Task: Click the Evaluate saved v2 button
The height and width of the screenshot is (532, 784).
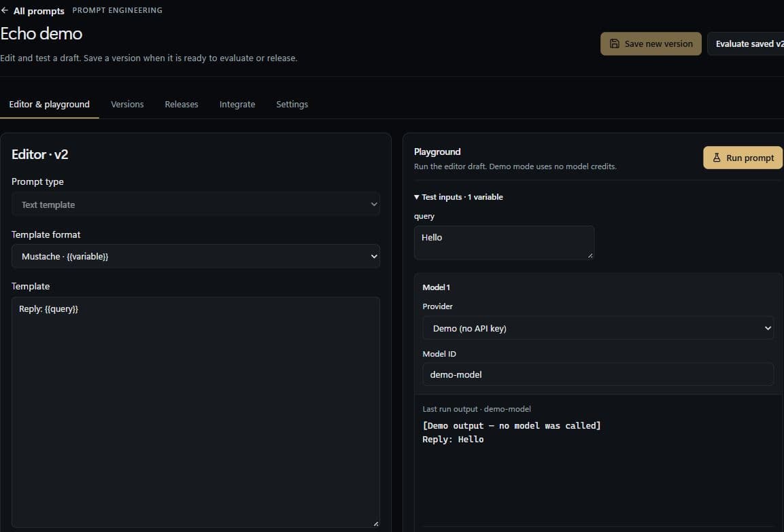Action: coord(746,44)
